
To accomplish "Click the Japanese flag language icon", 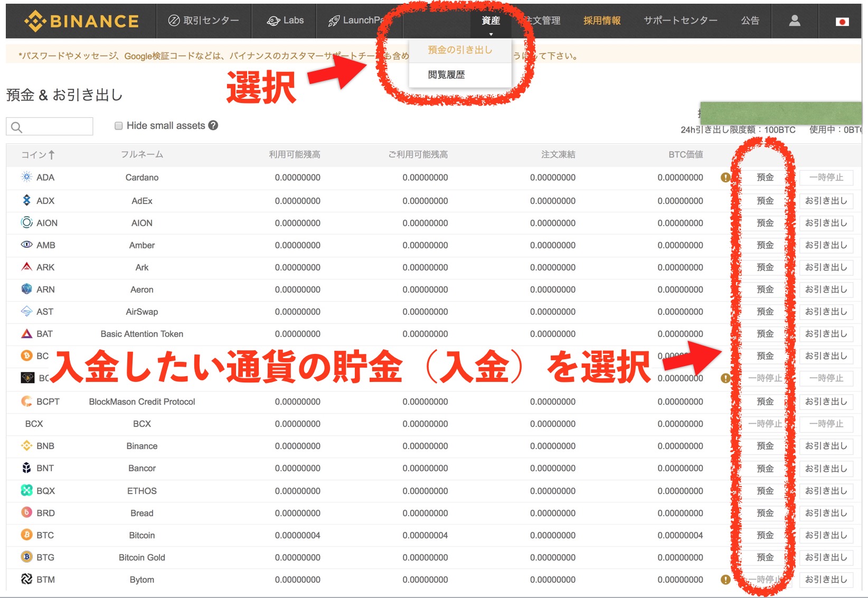I will coord(842,22).
